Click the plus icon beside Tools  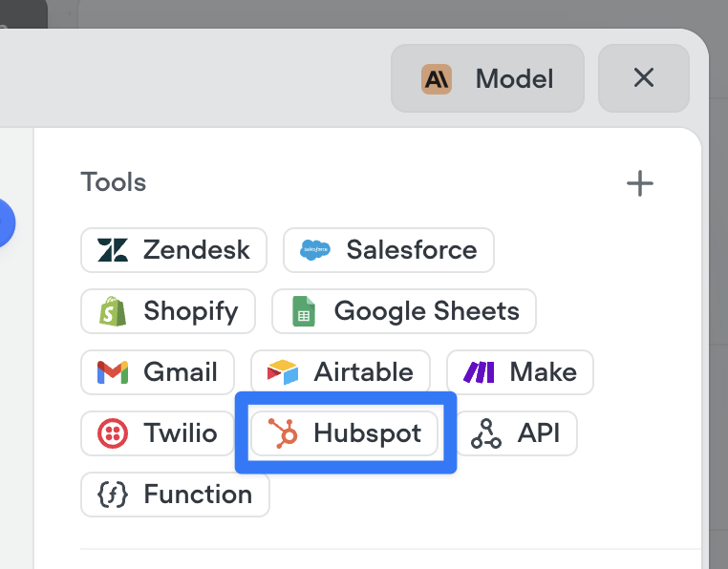tap(640, 183)
